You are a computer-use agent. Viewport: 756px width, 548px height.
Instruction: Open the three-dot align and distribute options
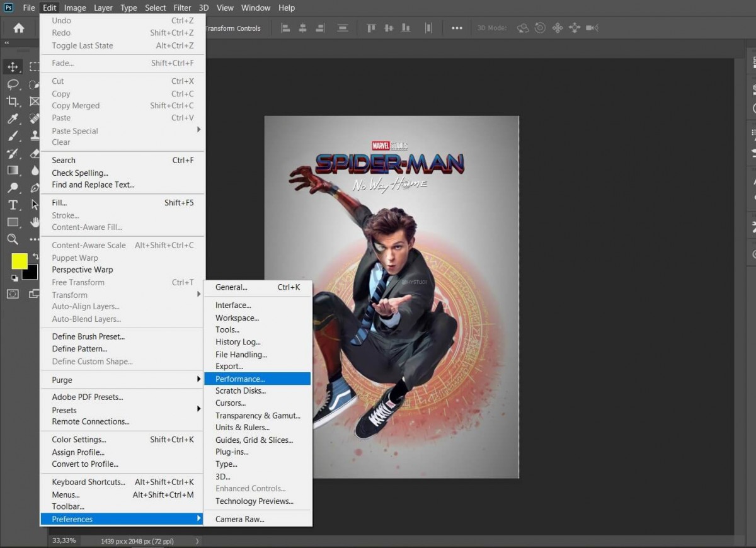(457, 28)
